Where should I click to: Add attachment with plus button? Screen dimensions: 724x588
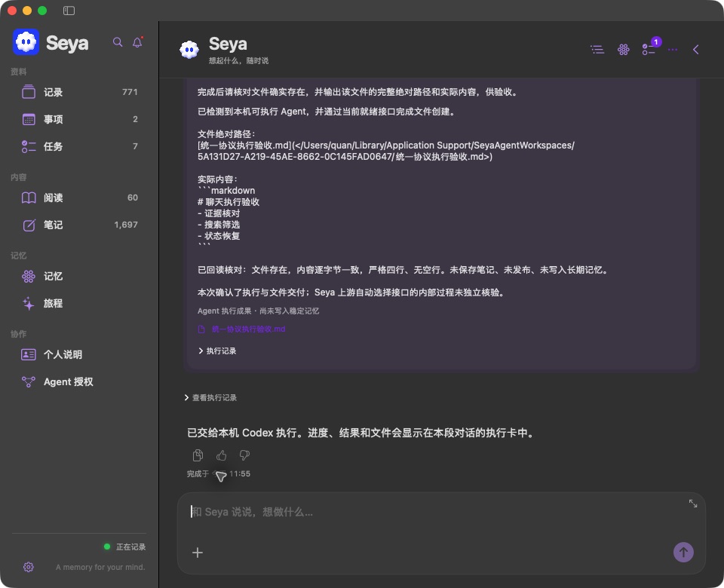tap(197, 553)
